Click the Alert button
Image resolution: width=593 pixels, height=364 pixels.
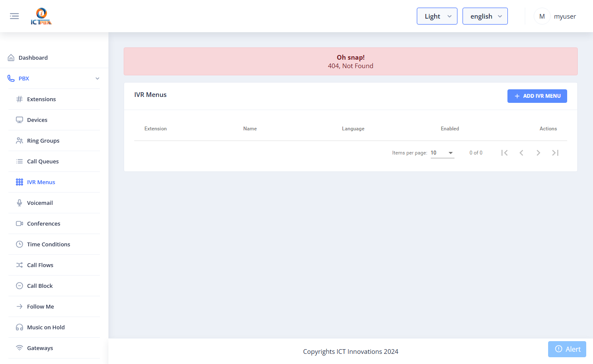tap(567, 349)
